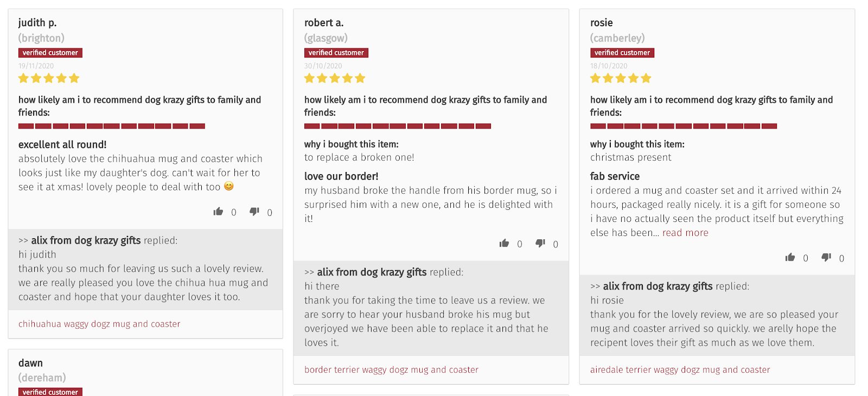This screenshot has height=396, width=868.
Task: Like Robert A.'s border mug review
Action: point(504,244)
